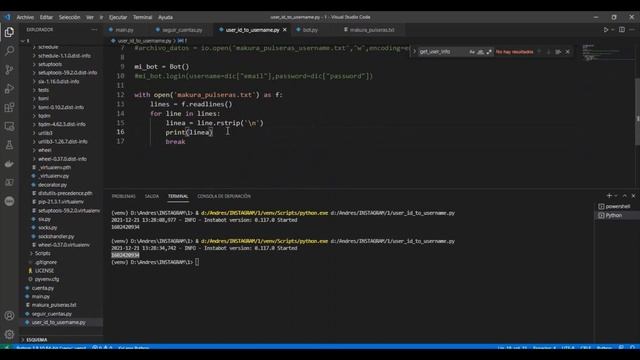
Task: Open the Source Control view
Action: click(9, 69)
